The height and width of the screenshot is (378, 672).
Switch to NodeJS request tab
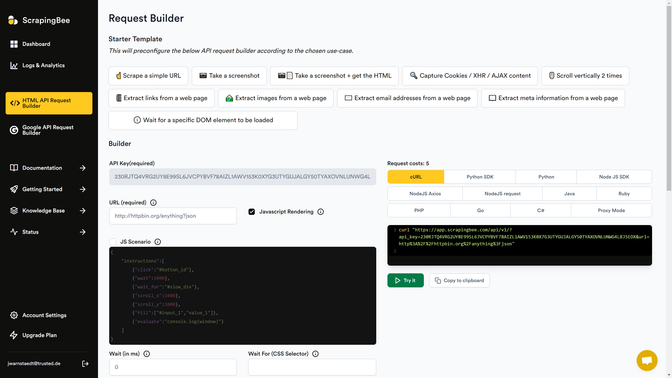point(502,194)
